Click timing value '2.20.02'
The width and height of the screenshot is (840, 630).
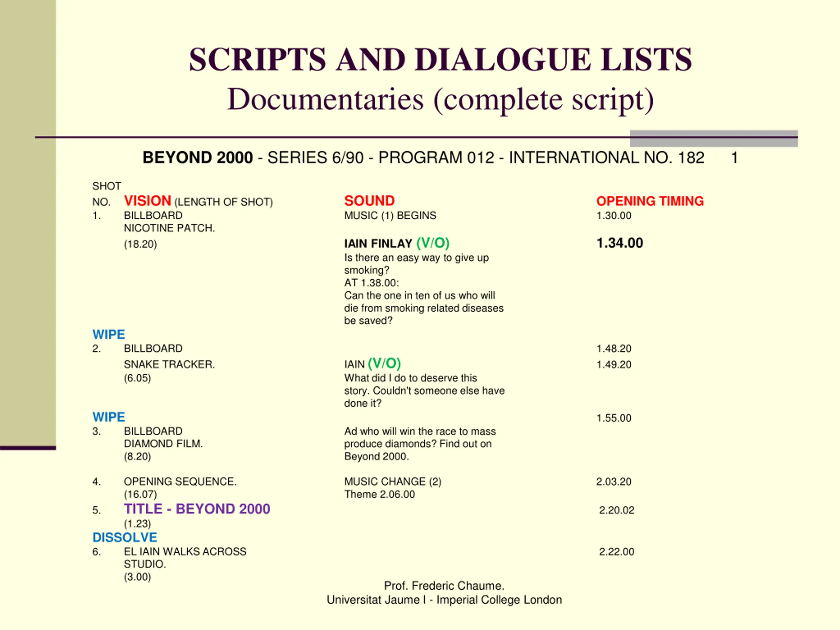(x=617, y=510)
